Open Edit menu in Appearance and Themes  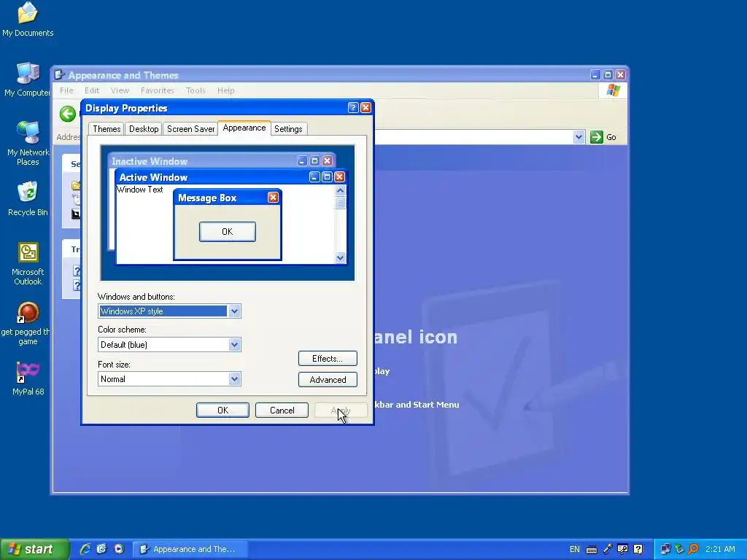coord(92,90)
